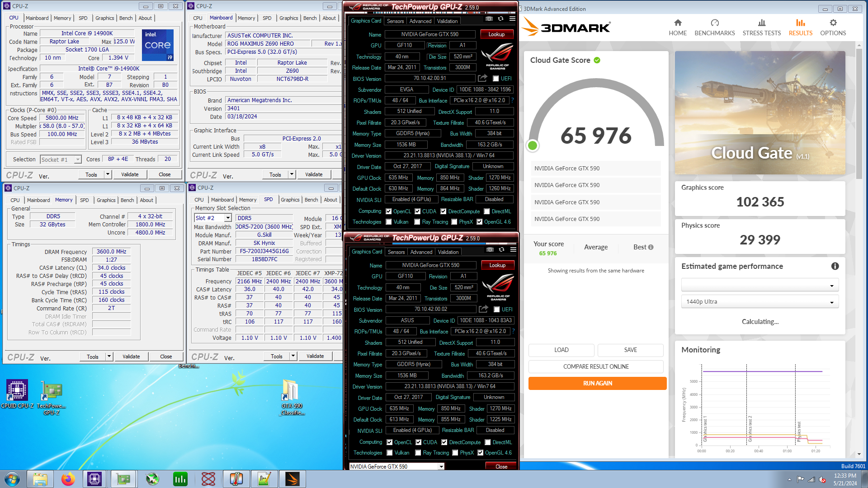868x488 pixels.
Task: Click the Physics test marker in Monitoring chart
Action: 799,432
